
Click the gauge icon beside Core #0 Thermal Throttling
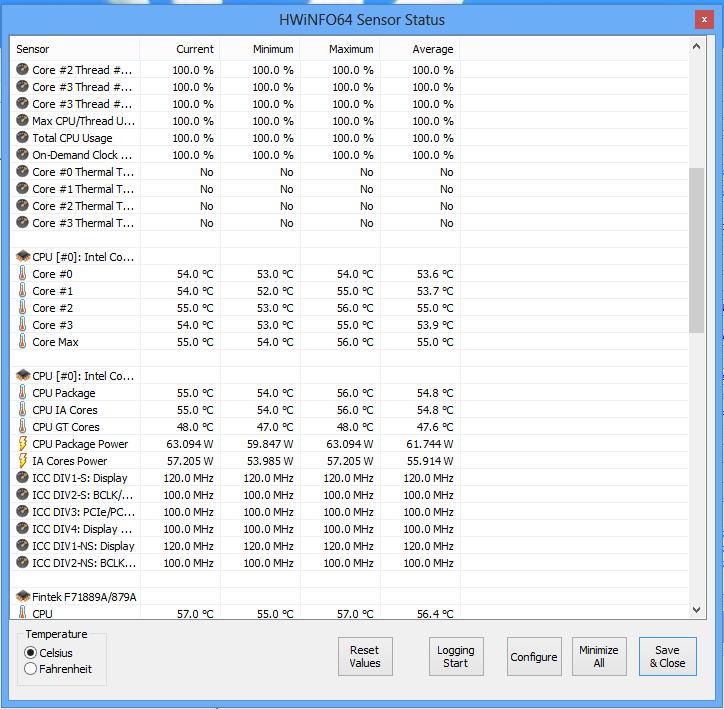tap(22, 172)
